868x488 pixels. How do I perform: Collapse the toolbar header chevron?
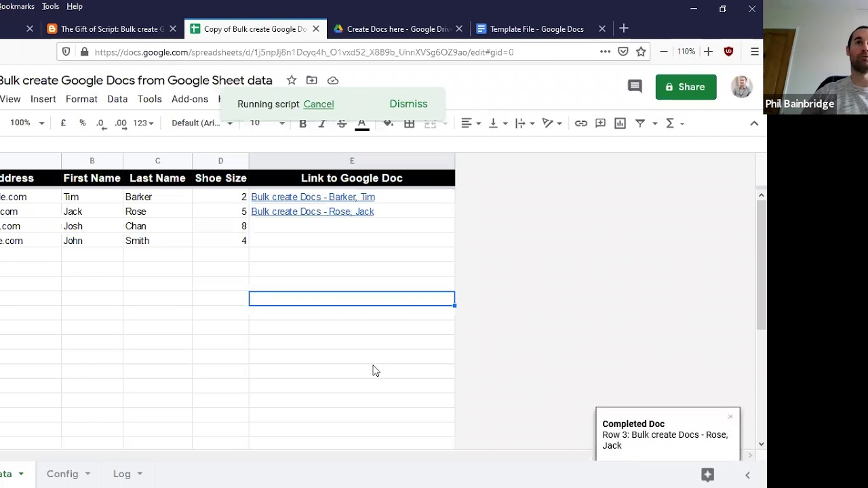(x=754, y=123)
